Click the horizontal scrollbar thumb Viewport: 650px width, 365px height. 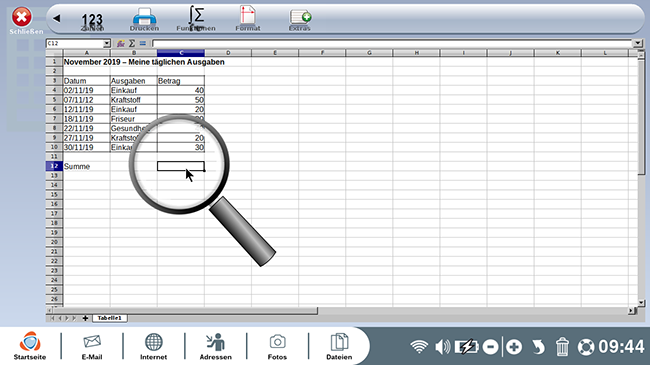[x=185, y=310]
